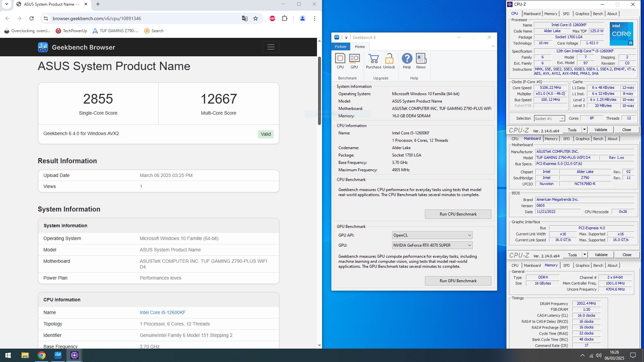644x362 pixels.
Task: Open Socket #1 selection dropdown in CPU-Z
Action: 549,119
